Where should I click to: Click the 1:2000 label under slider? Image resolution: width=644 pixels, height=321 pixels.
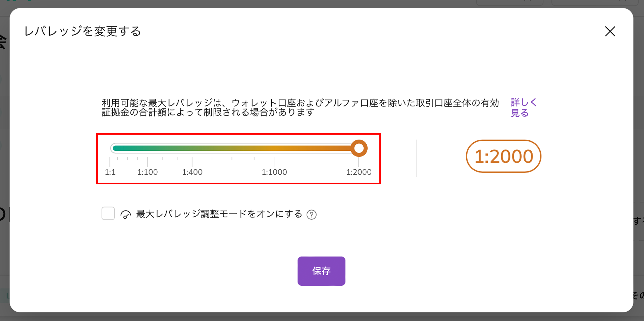click(359, 172)
